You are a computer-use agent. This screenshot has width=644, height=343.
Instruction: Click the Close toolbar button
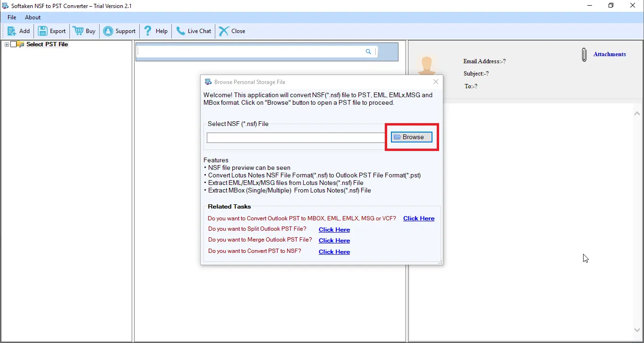232,31
